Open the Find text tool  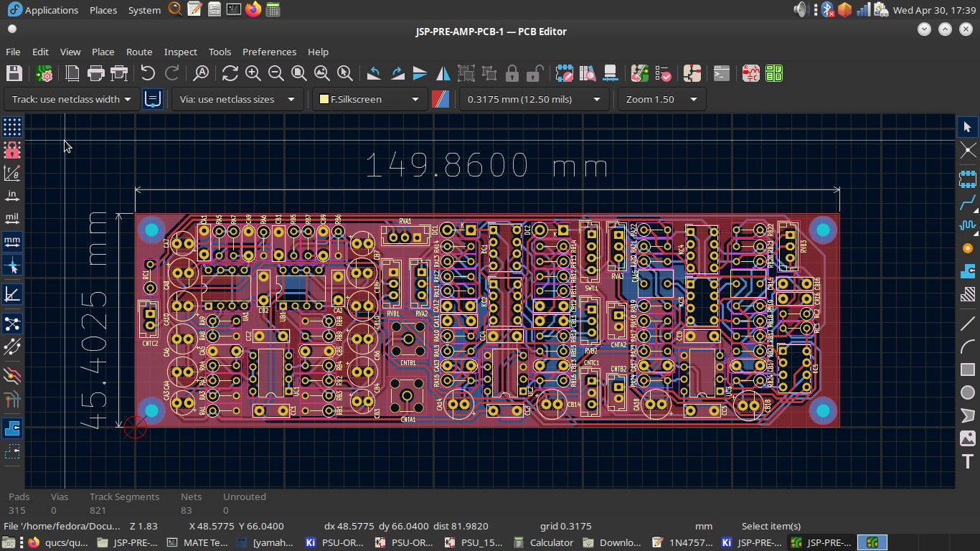pos(202,73)
